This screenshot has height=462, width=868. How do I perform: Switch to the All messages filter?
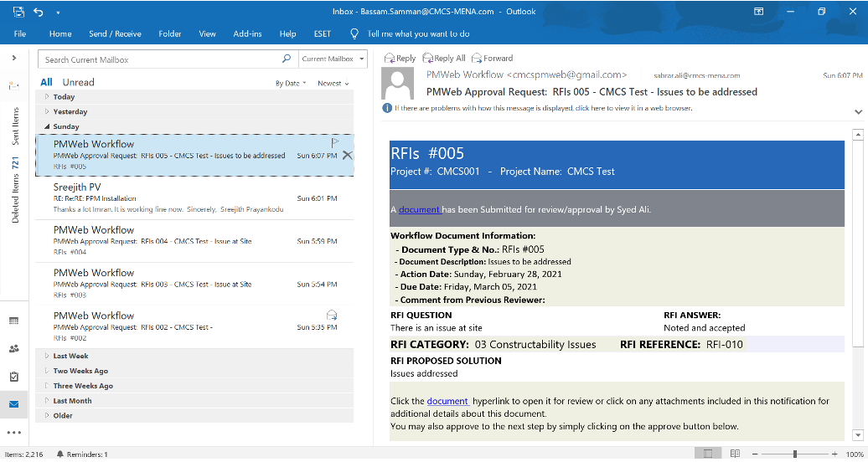coord(46,82)
